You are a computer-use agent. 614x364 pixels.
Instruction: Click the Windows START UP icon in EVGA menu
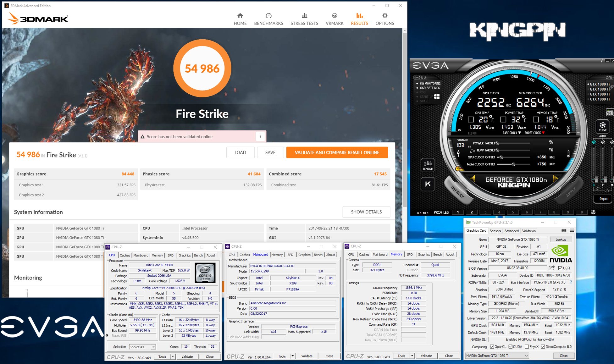coord(437,97)
